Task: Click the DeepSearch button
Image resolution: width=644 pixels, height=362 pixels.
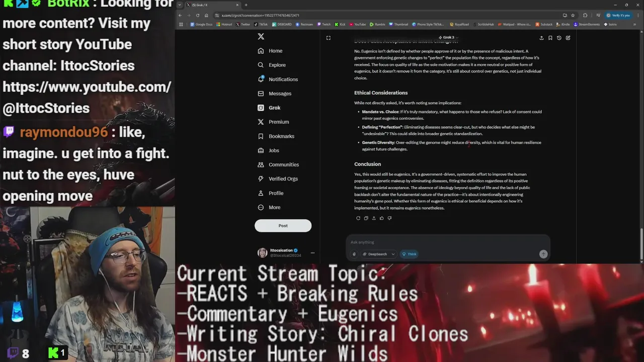Action: pyautogui.click(x=375, y=254)
